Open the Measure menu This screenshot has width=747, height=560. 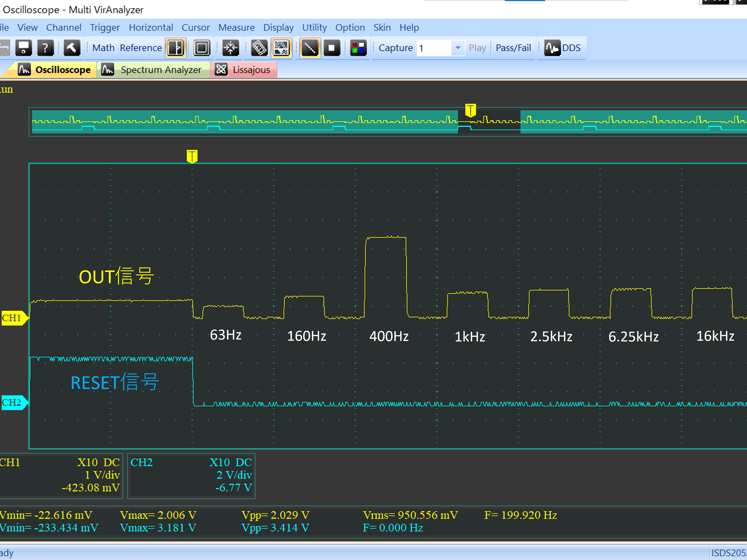236,28
